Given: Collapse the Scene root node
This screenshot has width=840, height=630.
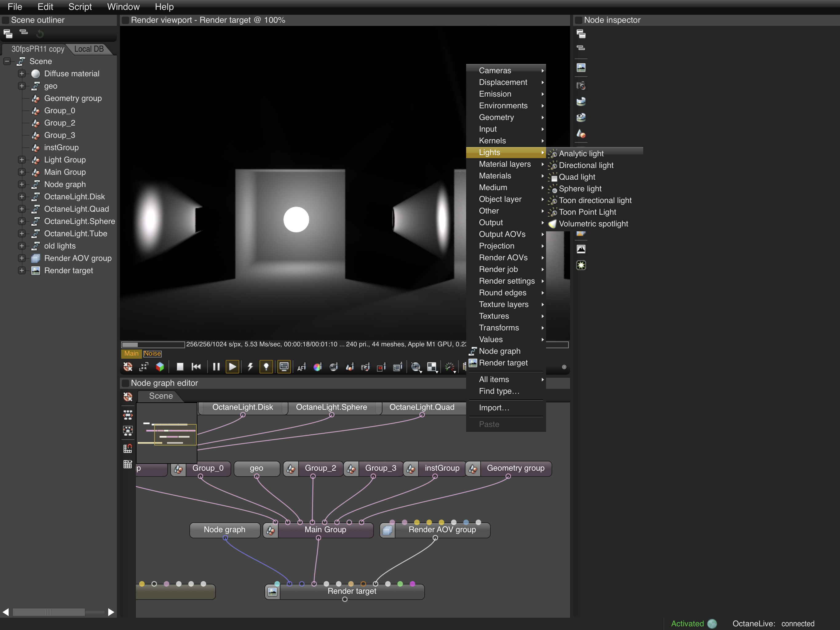Looking at the screenshot, I should pos(7,61).
